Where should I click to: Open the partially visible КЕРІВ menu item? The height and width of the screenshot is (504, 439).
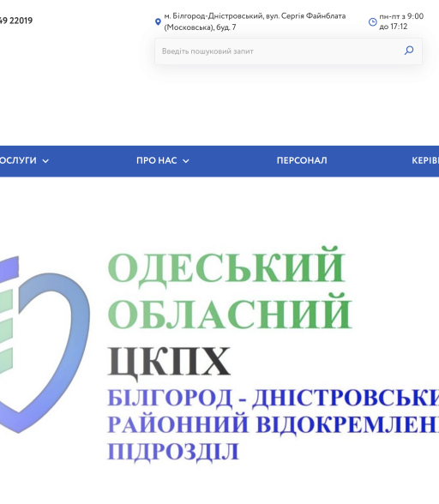425,160
